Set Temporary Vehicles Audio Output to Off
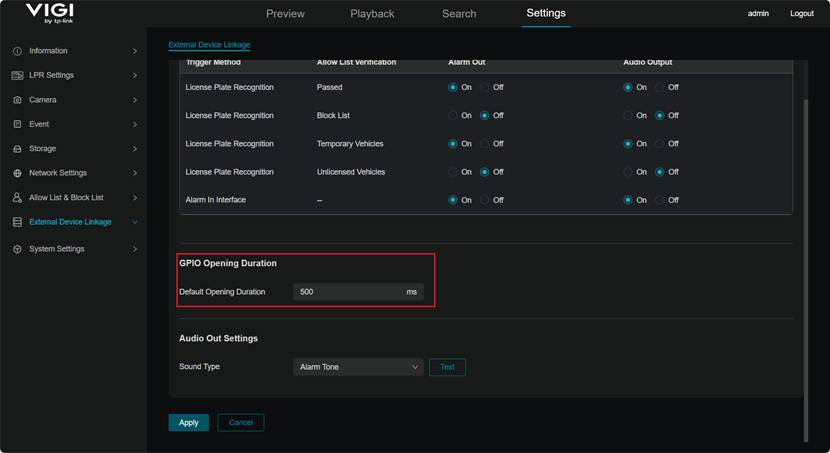This screenshot has height=453, width=830. click(660, 144)
